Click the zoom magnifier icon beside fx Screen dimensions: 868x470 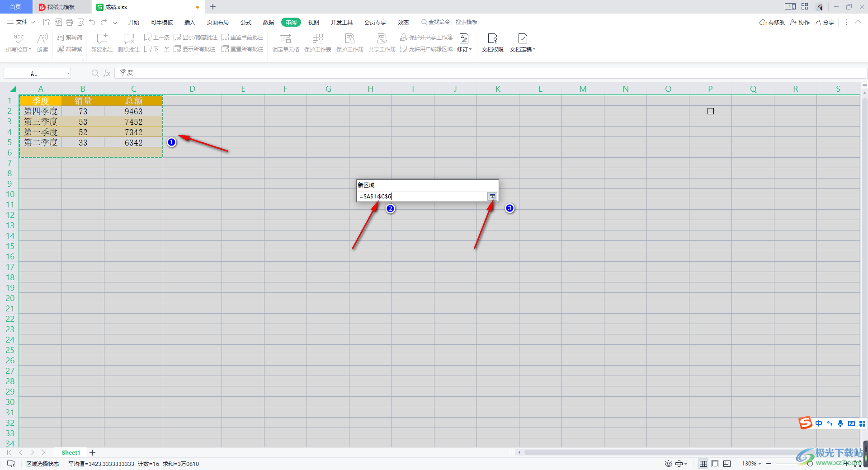[x=95, y=73]
